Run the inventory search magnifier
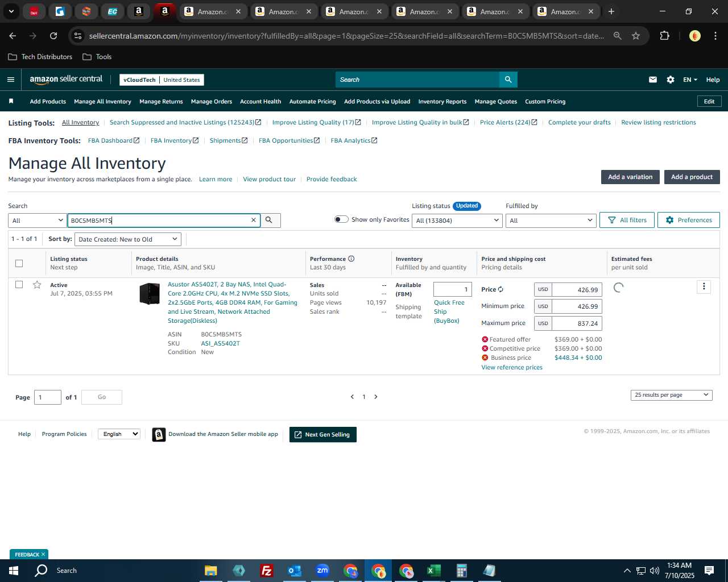This screenshot has height=582, width=728. tap(269, 220)
